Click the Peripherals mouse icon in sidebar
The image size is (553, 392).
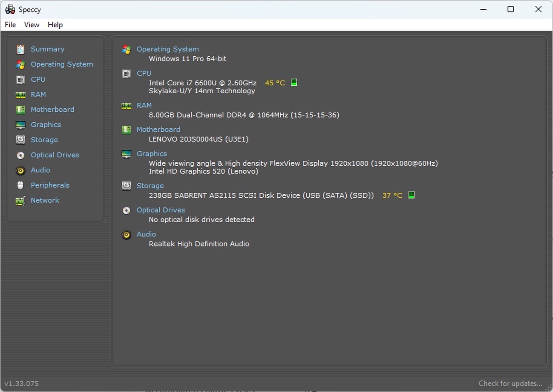pyautogui.click(x=20, y=185)
